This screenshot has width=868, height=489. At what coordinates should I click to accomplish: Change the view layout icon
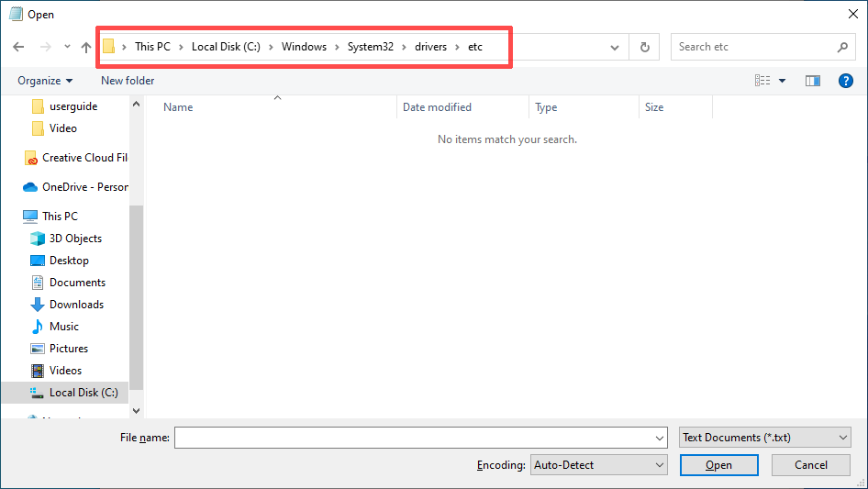click(x=762, y=81)
